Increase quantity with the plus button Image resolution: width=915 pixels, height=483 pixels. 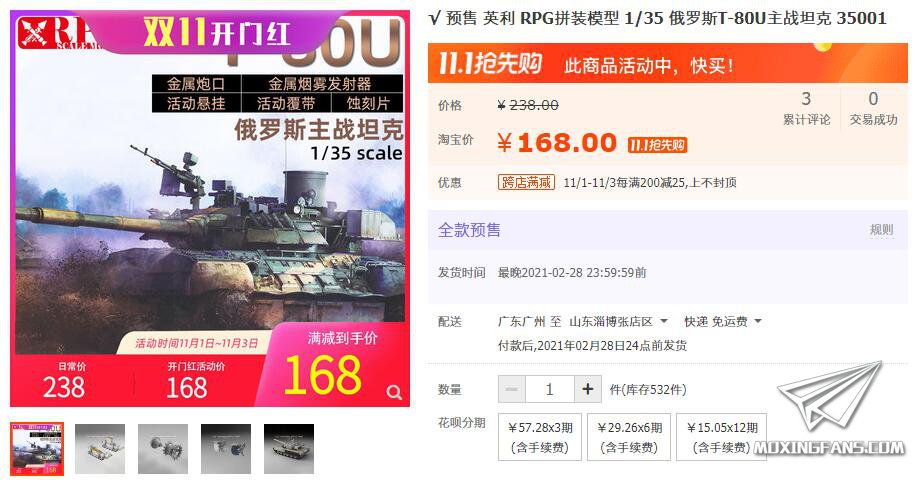click(x=588, y=389)
